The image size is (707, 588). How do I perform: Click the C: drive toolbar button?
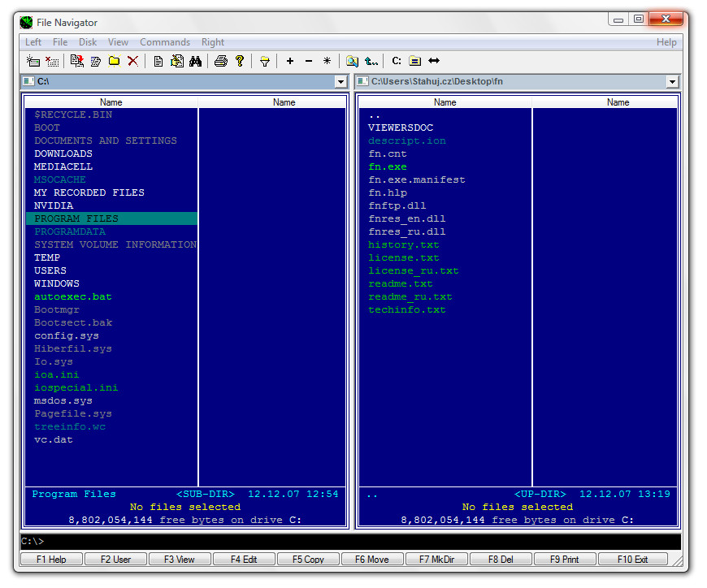pyautogui.click(x=397, y=61)
